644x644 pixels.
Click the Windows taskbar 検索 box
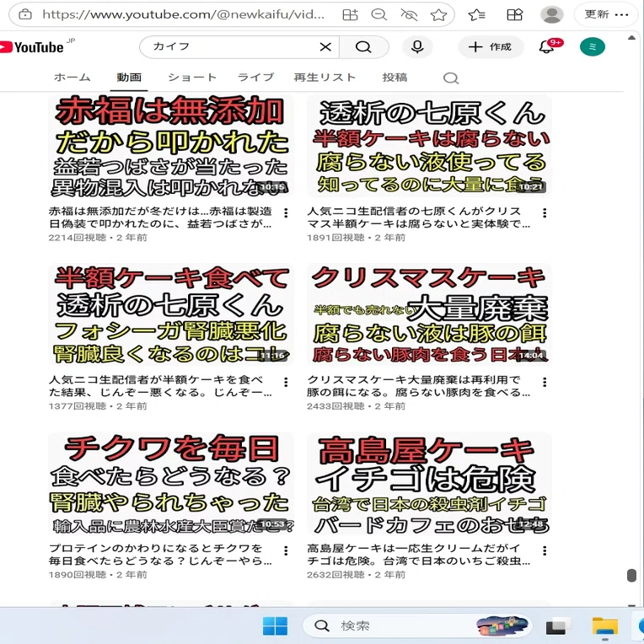417,625
